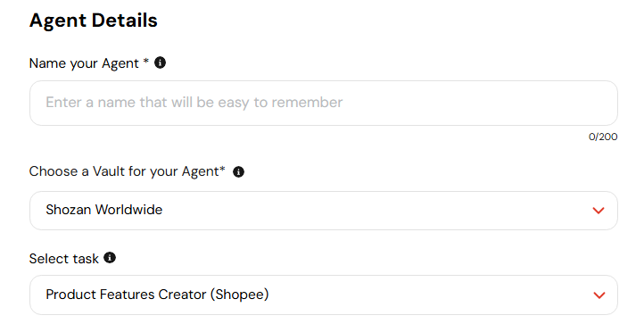Focus the agent name input field
Screen dimensions: 644x332
324,104
